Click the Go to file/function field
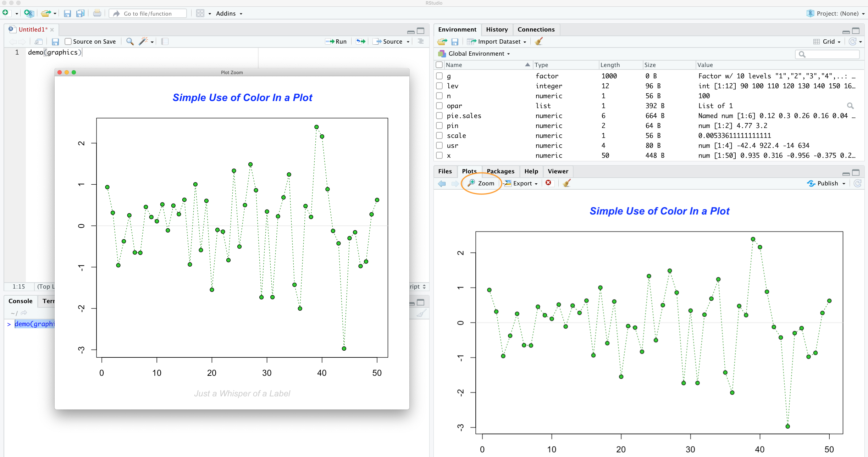The height and width of the screenshot is (457, 868). pos(148,13)
